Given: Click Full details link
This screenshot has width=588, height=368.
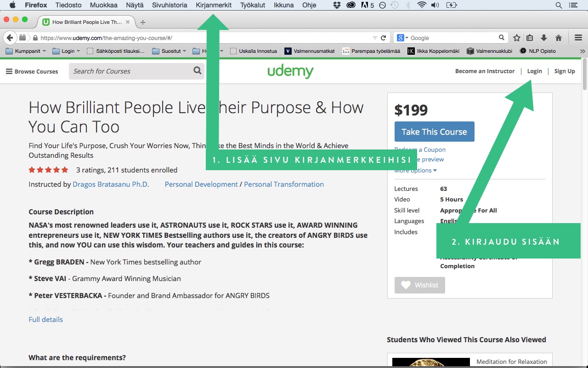Looking at the screenshot, I should (45, 319).
